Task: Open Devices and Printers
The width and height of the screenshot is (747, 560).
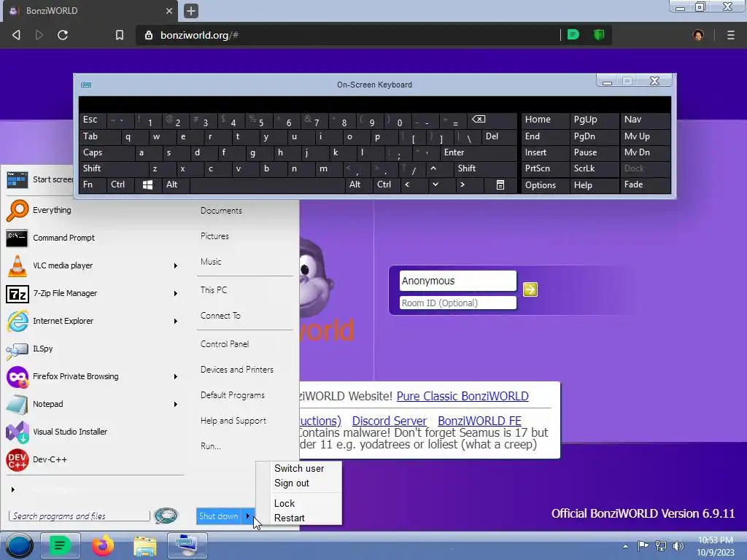Action: pos(237,370)
